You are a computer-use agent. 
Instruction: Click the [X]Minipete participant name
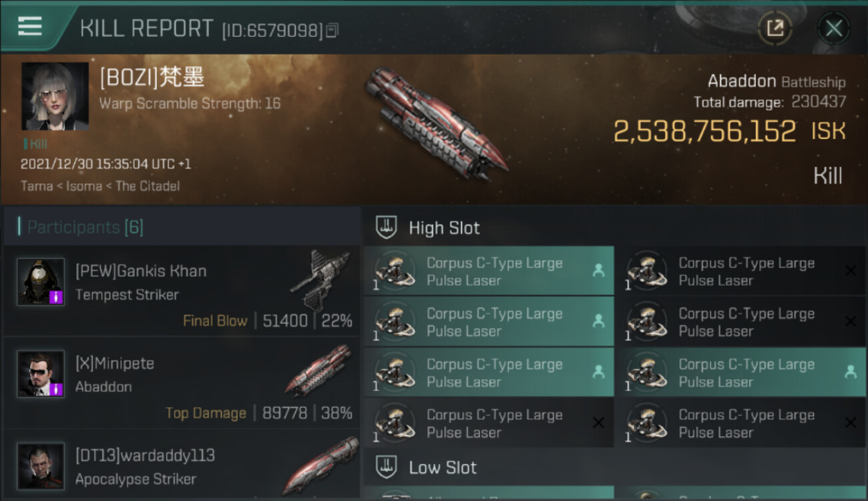pyautogui.click(x=115, y=363)
